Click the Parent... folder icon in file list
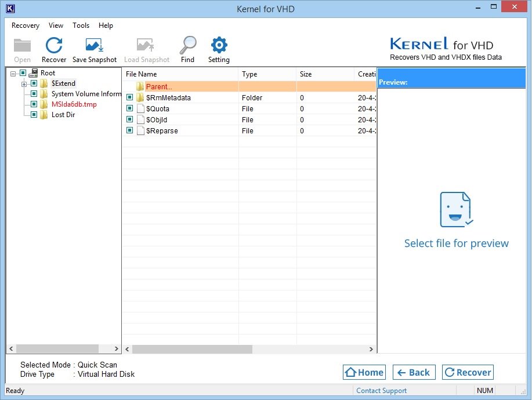 140,87
